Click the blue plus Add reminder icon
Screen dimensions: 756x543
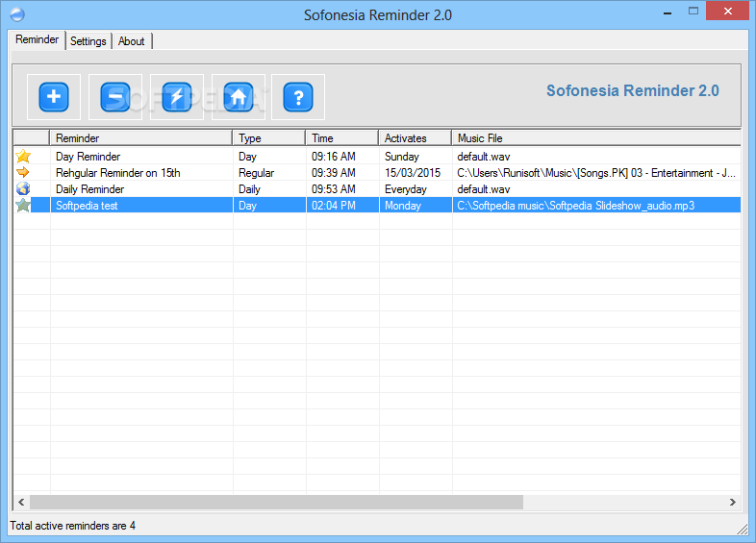pos(54,97)
